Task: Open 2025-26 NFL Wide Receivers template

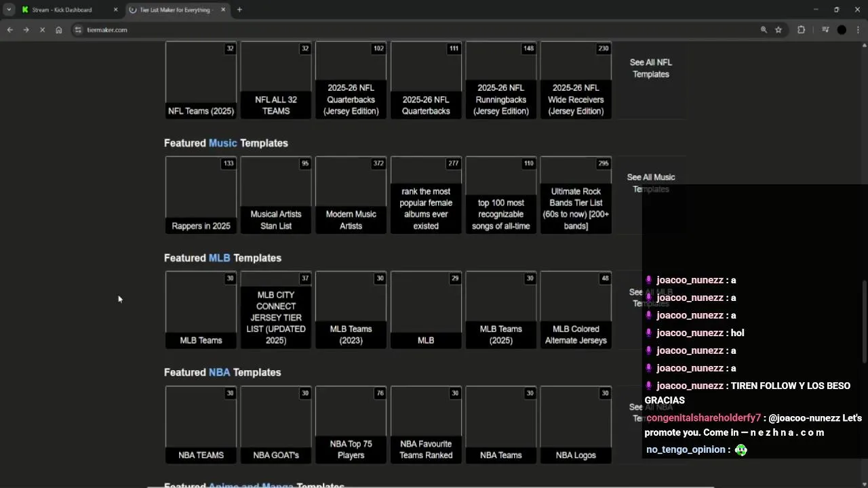Action: point(576,81)
